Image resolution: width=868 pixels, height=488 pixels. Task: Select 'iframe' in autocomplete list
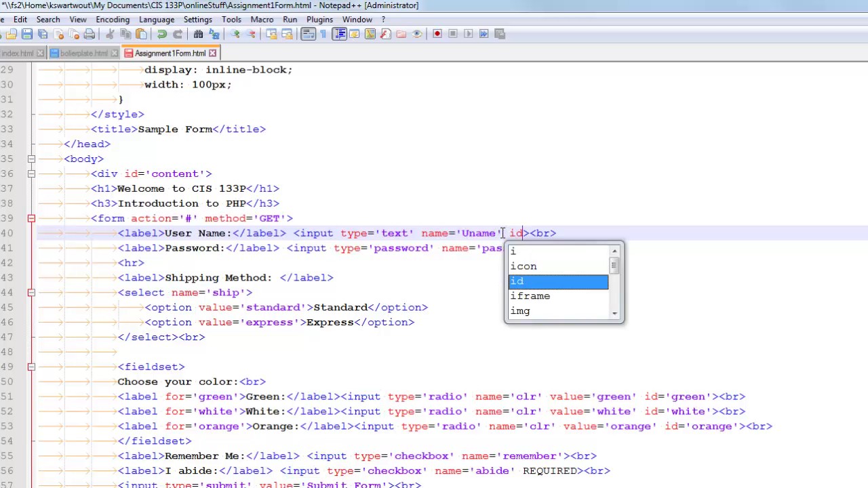(x=558, y=296)
